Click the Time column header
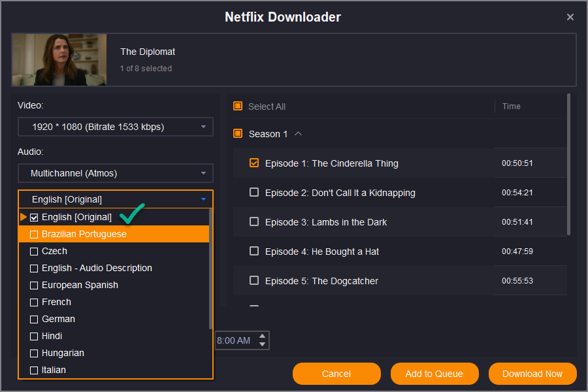The image size is (588, 392). pyautogui.click(x=511, y=106)
